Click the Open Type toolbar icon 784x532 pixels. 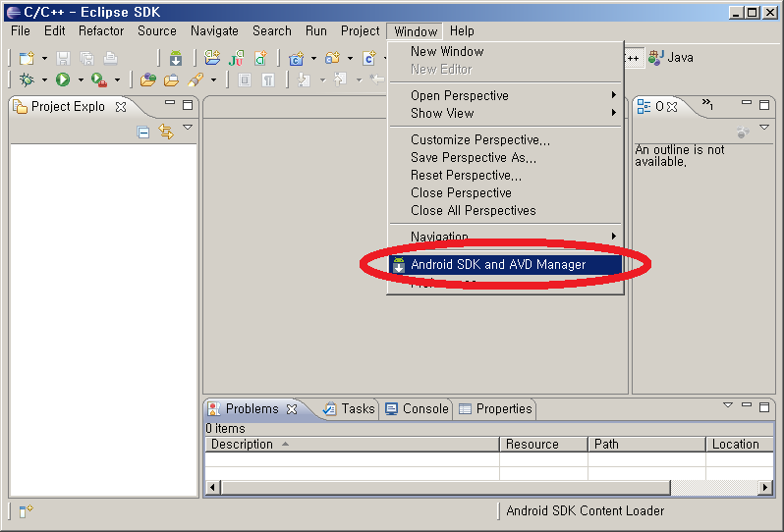pos(147,80)
